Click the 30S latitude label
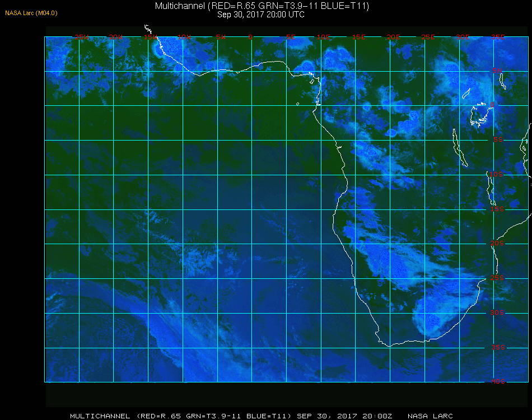The image size is (532, 420). click(497, 312)
